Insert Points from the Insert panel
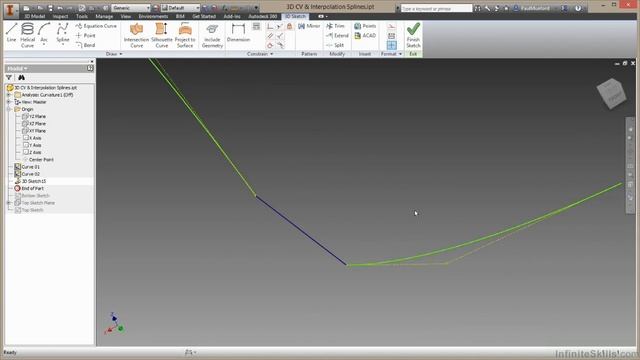Screen dimensions: 640x360 coord(365,26)
